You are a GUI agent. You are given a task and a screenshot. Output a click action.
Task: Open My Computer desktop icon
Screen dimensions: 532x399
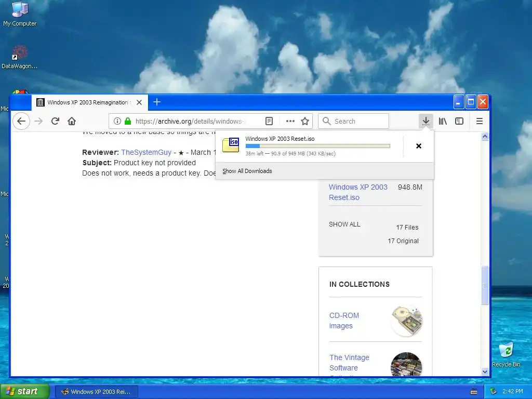pos(20,14)
